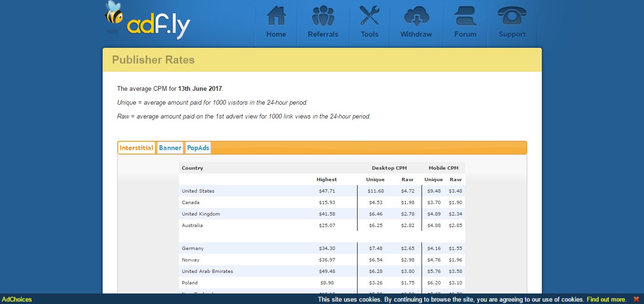Click the AdChoices link
This screenshot has width=644, height=304.
[17, 300]
